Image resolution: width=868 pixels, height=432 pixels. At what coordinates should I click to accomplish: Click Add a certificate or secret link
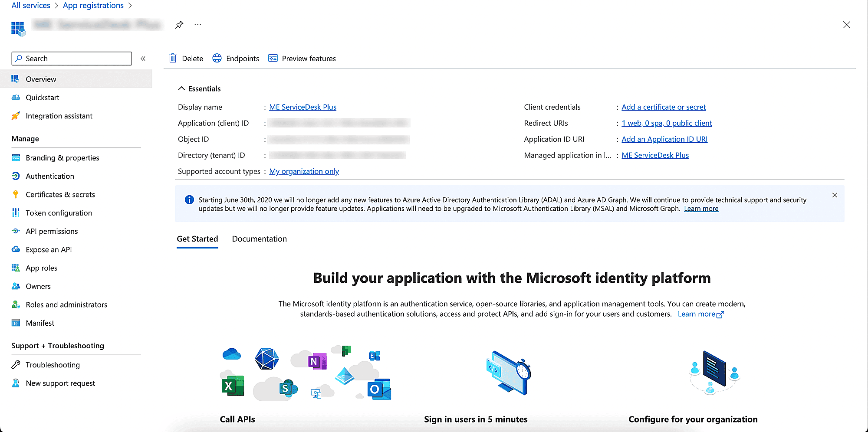663,107
